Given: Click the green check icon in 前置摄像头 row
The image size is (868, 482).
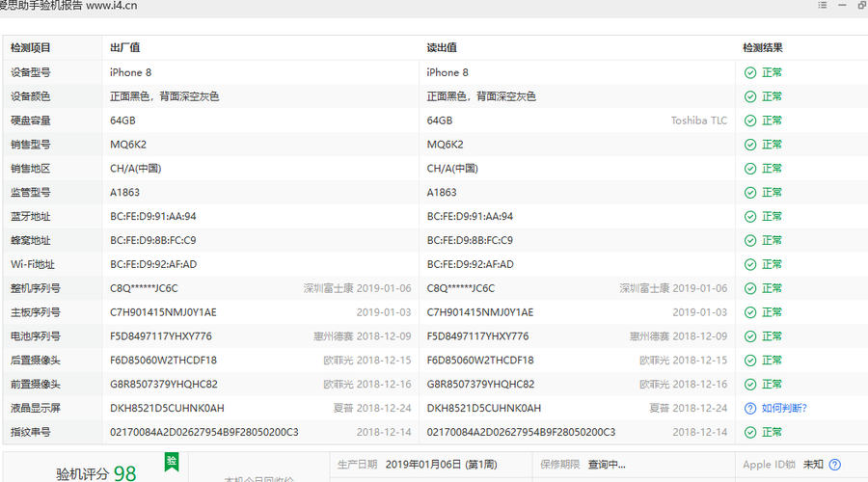Looking at the screenshot, I should tap(750, 385).
